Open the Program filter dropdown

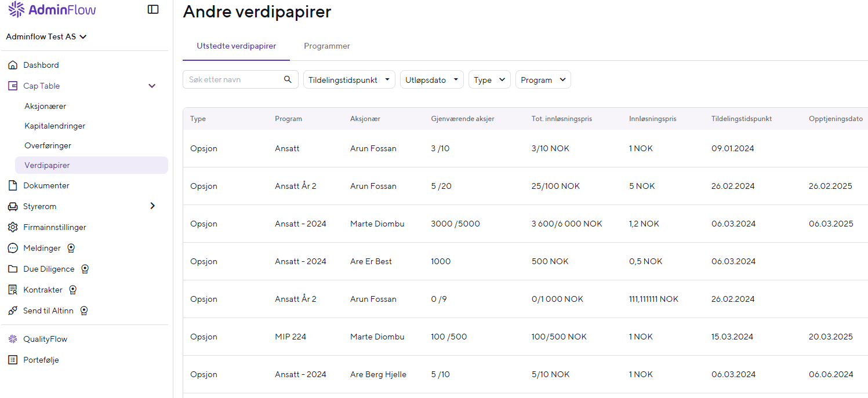pyautogui.click(x=543, y=80)
